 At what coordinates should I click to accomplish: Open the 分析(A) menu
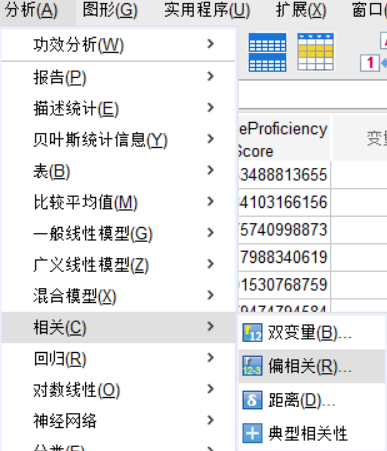[31, 10]
